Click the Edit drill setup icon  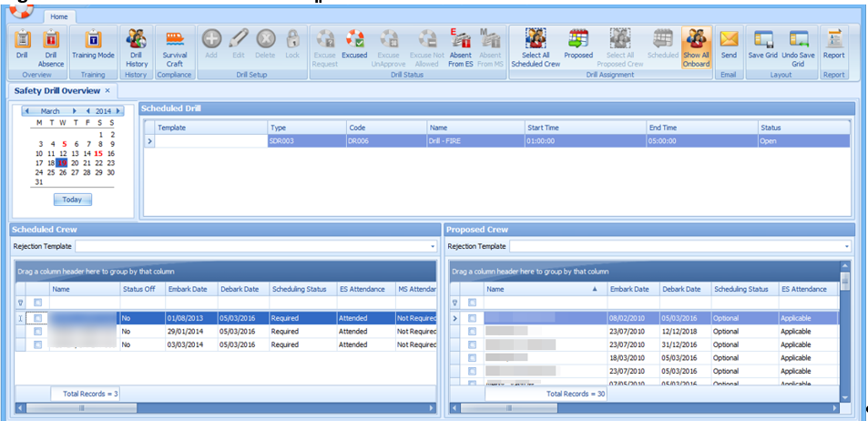pyautogui.click(x=239, y=45)
